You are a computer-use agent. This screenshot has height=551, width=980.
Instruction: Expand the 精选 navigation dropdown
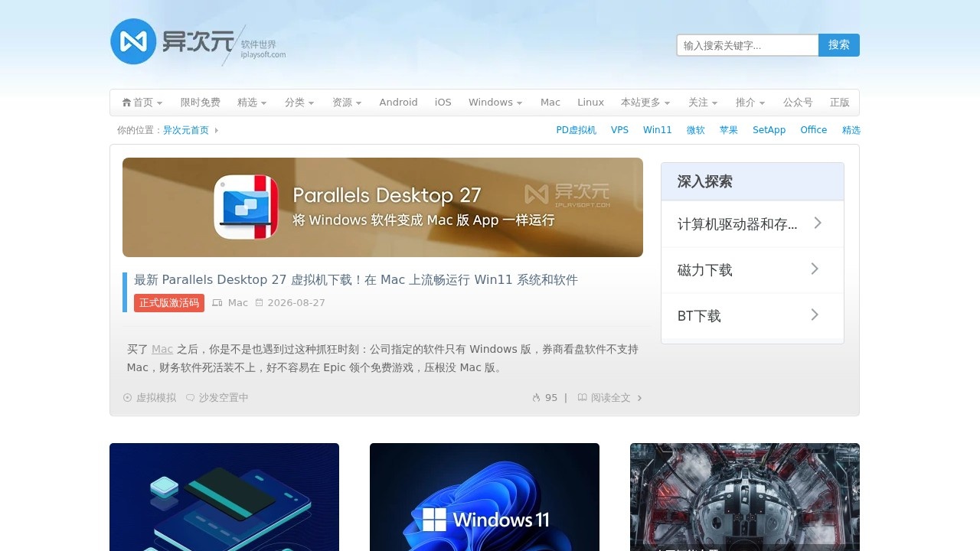pos(252,103)
